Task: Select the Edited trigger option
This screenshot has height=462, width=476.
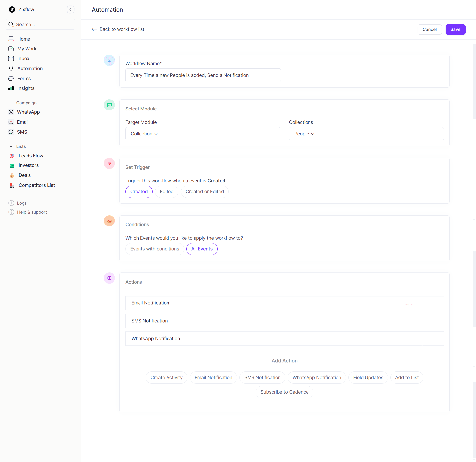Action: (167, 192)
